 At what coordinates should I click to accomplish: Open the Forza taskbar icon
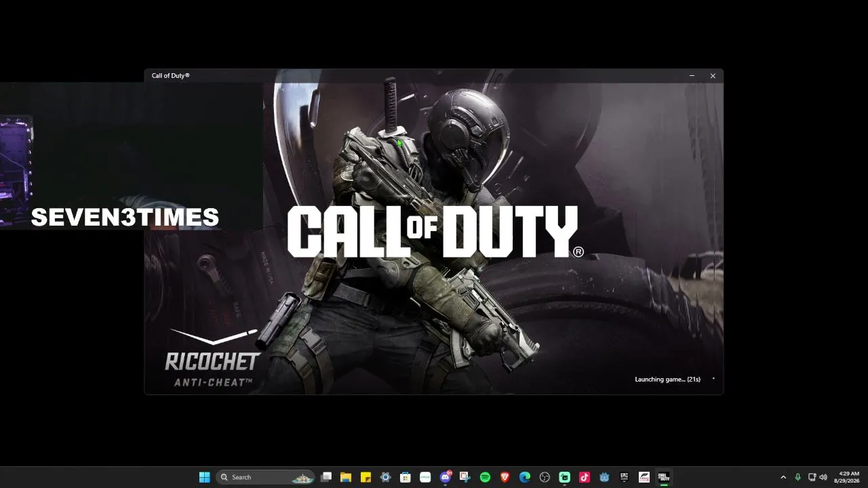tap(644, 477)
